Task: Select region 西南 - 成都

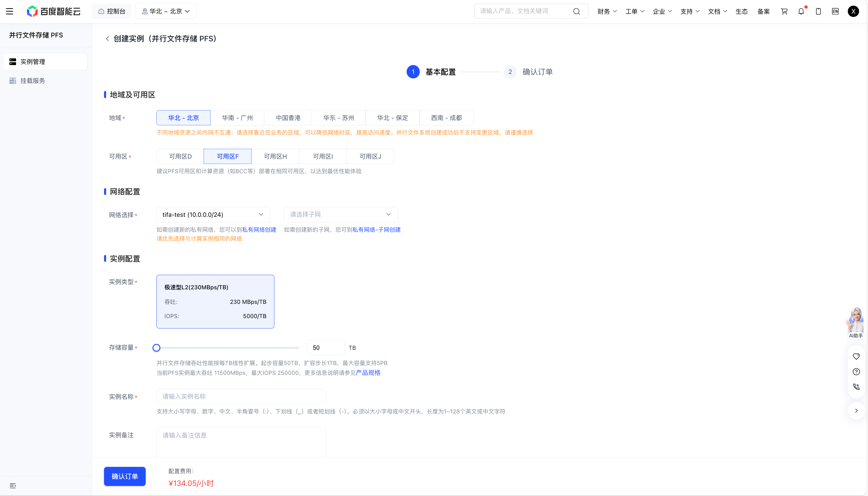Action: click(446, 118)
